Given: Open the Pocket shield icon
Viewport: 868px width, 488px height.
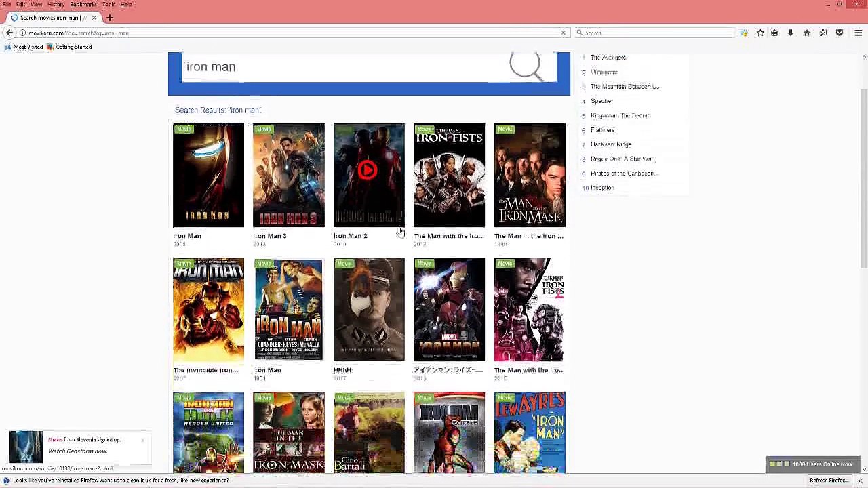Looking at the screenshot, I should (x=840, y=33).
